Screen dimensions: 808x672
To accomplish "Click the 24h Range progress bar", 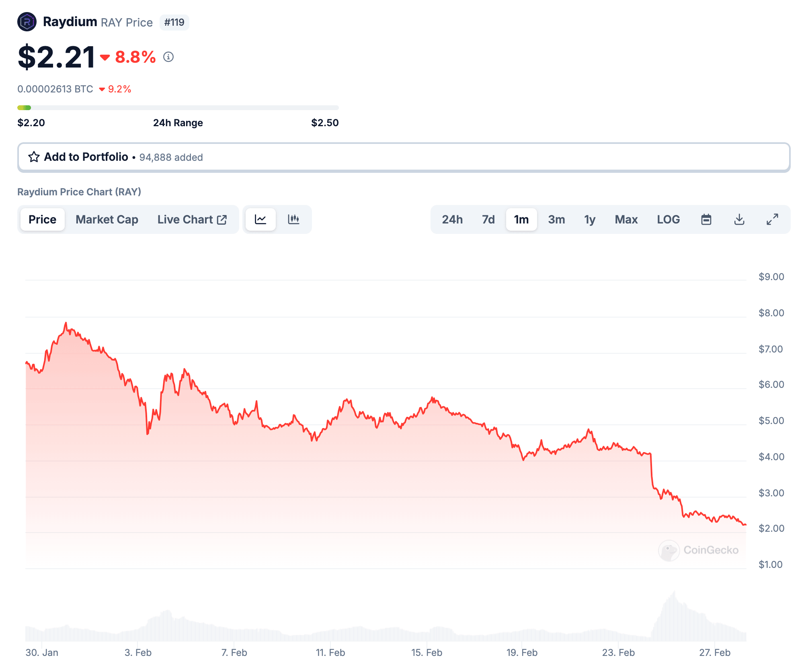I will 178,108.
